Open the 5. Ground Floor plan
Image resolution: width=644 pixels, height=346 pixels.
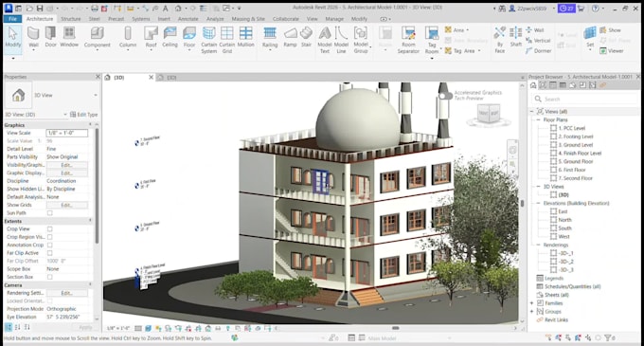coord(576,161)
